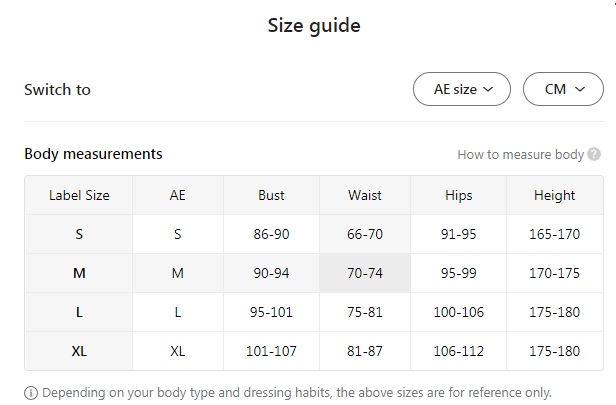Click the question mark help icon
The image size is (616, 405).
[x=594, y=155]
